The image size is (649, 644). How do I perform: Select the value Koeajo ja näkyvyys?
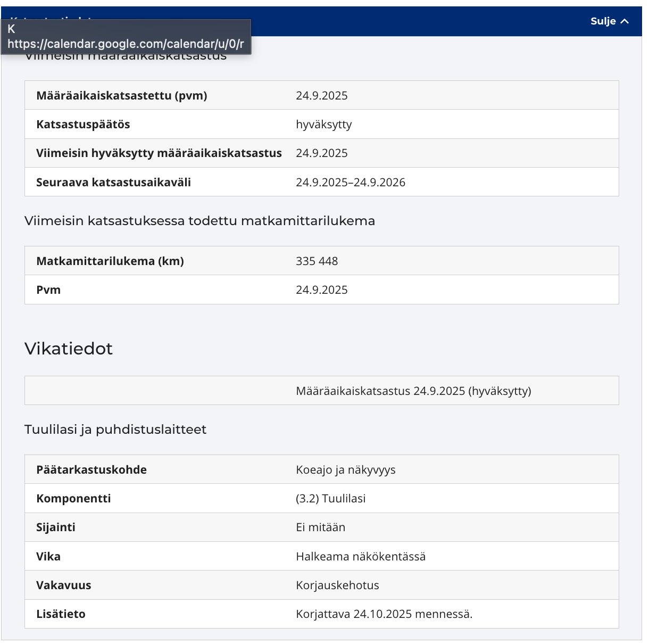346,470
